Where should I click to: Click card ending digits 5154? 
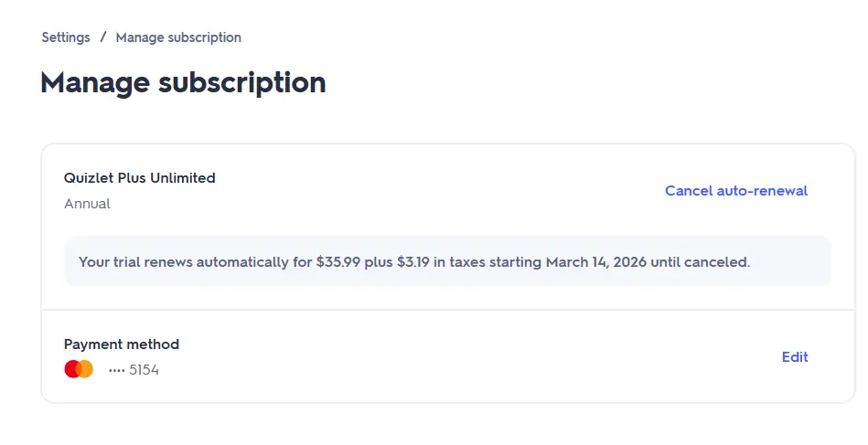(x=144, y=370)
